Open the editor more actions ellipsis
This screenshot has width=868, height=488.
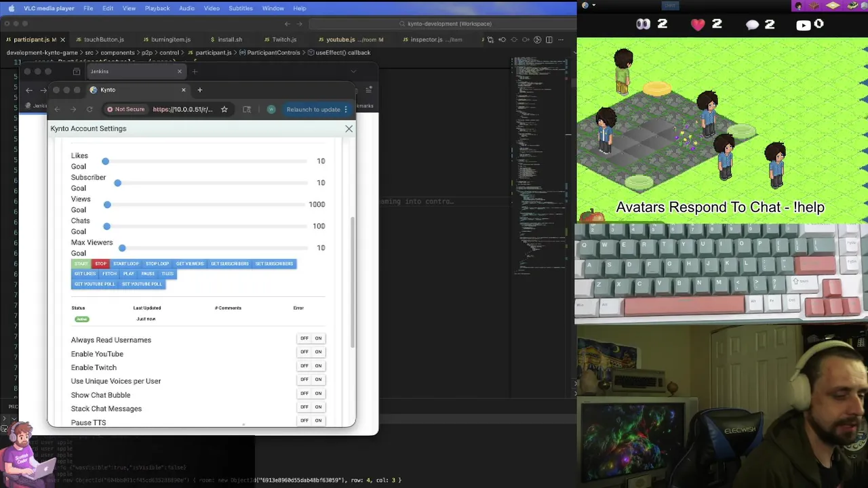[561, 39]
